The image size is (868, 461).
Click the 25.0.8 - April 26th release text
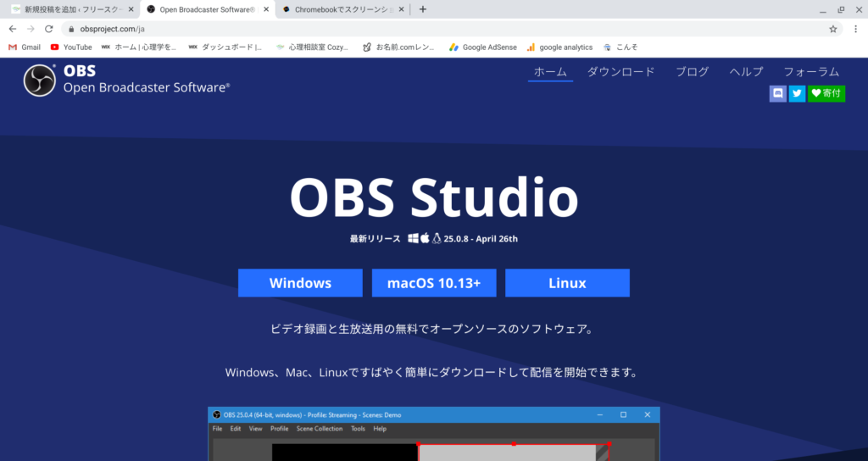(481, 239)
